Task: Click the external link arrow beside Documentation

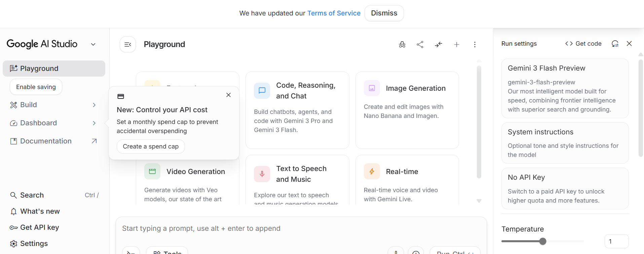Action: pyautogui.click(x=94, y=141)
